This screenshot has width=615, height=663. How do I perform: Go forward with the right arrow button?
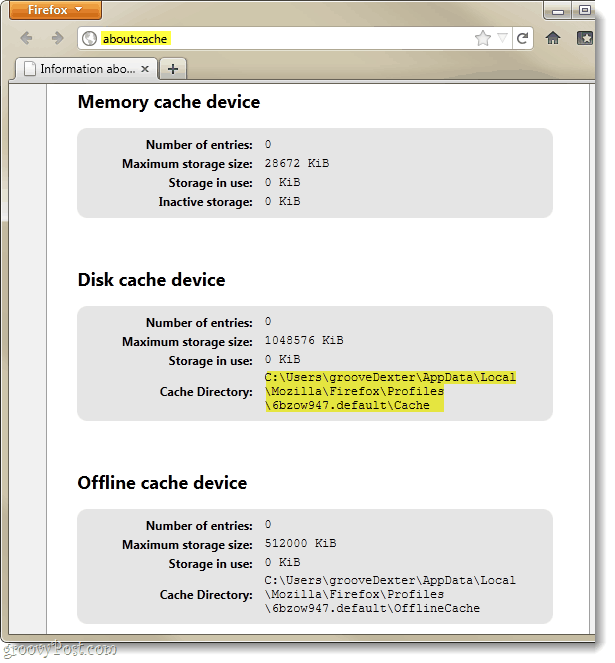pos(58,38)
